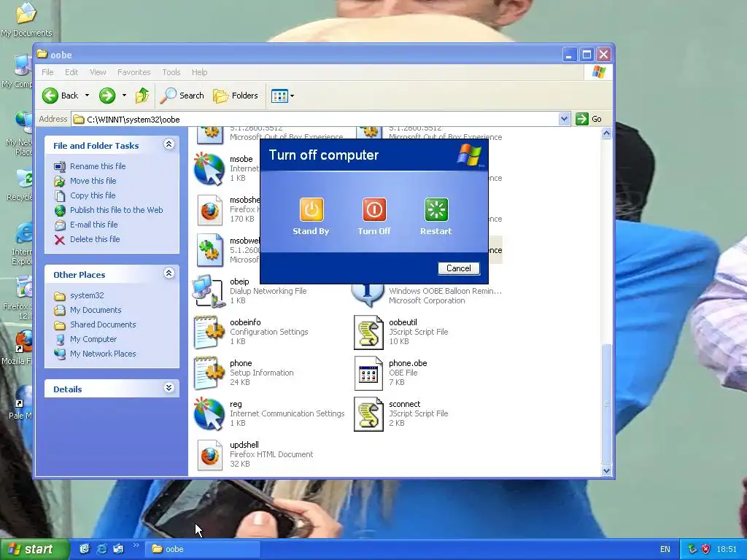Open the Favorites menu
The width and height of the screenshot is (747, 560).
pos(134,72)
